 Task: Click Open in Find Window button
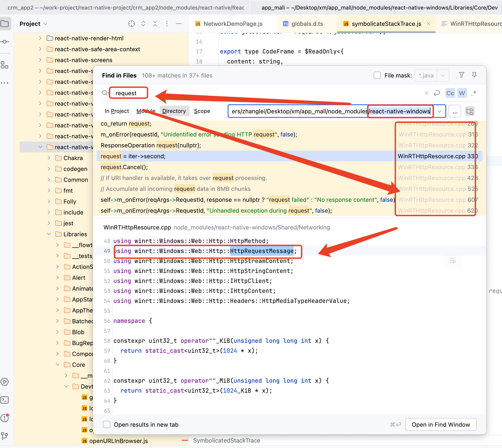(x=441, y=424)
